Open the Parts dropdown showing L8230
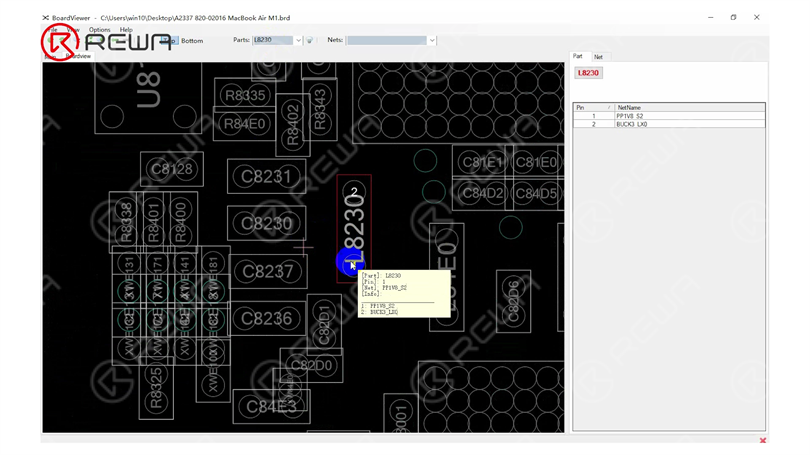The image size is (810, 455). (x=298, y=40)
